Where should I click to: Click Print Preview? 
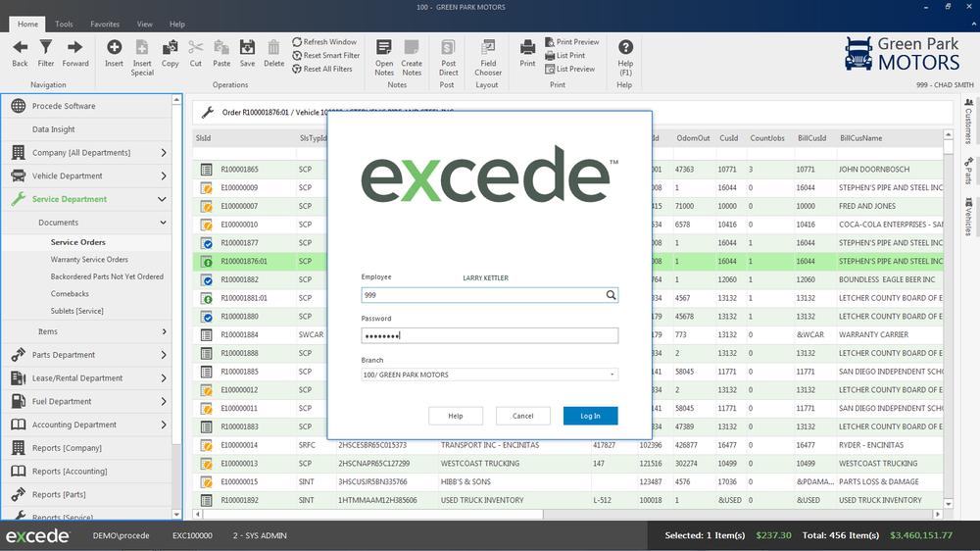[572, 42]
